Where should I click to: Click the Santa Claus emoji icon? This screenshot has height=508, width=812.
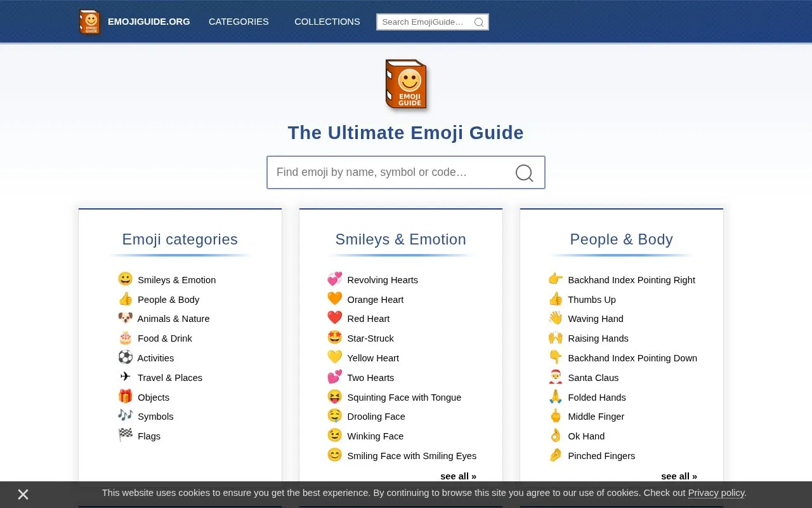556,377
